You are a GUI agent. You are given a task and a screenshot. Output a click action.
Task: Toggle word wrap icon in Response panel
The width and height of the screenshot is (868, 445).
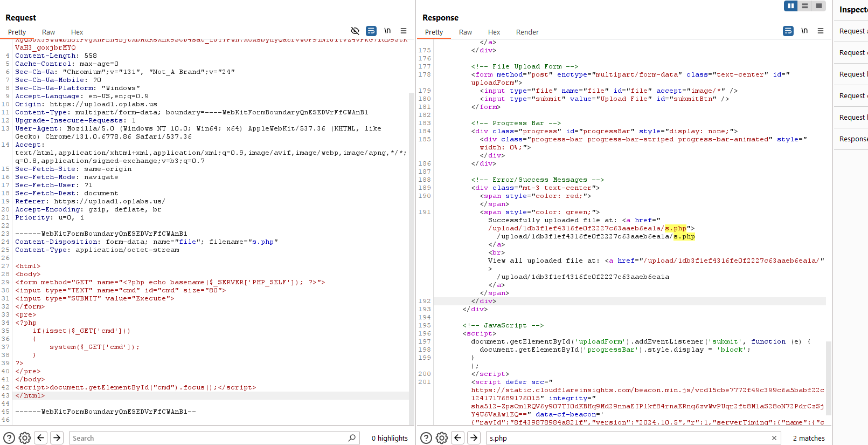point(788,31)
